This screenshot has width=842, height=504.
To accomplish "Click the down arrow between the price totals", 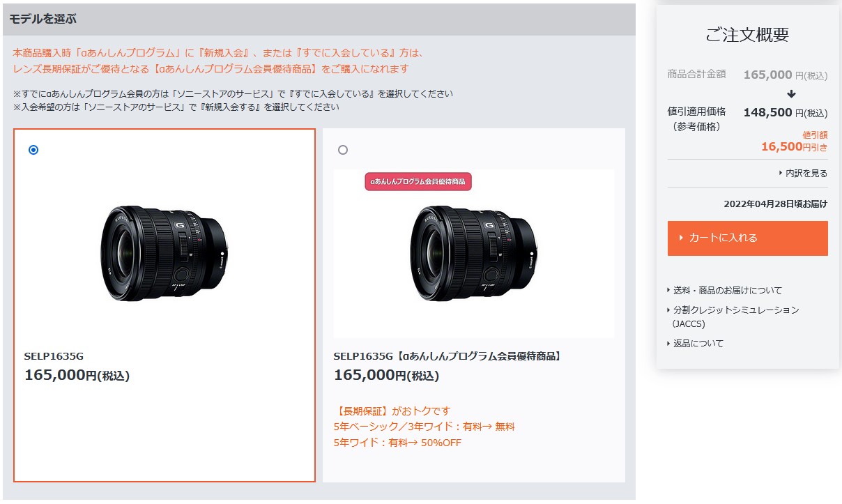I will (x=791, y=94).
